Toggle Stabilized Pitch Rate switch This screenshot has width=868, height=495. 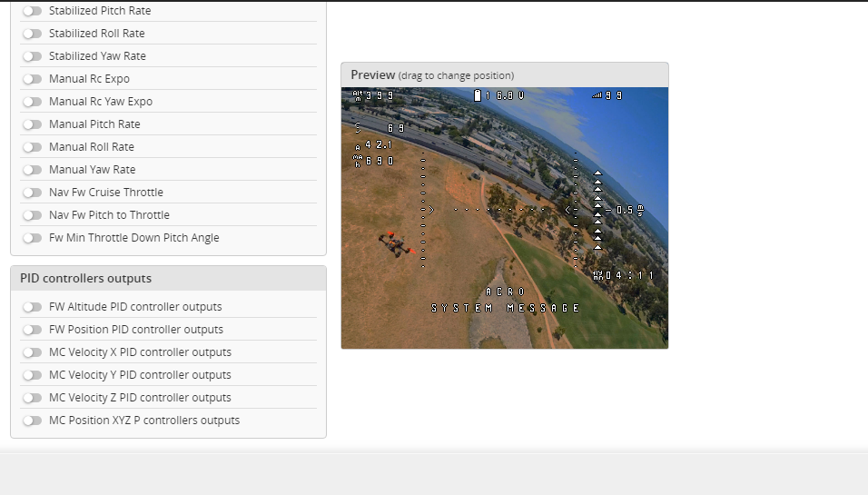point(32,11)
